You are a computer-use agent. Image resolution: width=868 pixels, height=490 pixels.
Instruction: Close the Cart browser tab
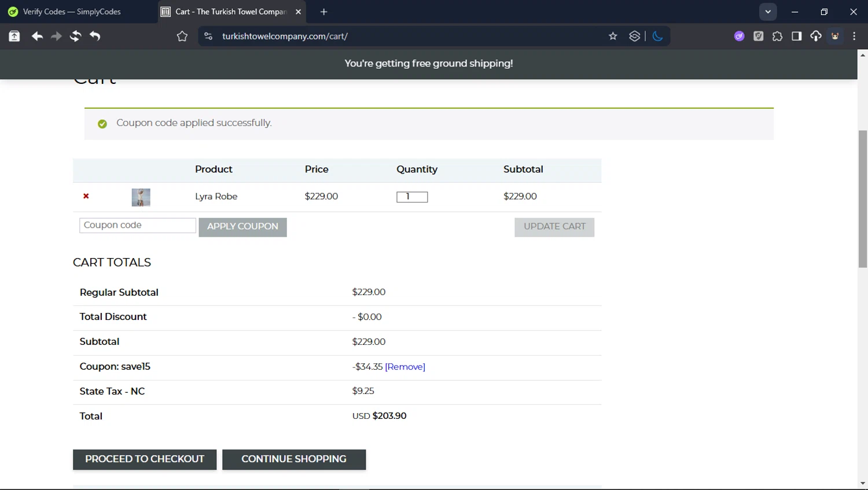tap(298, 12)
